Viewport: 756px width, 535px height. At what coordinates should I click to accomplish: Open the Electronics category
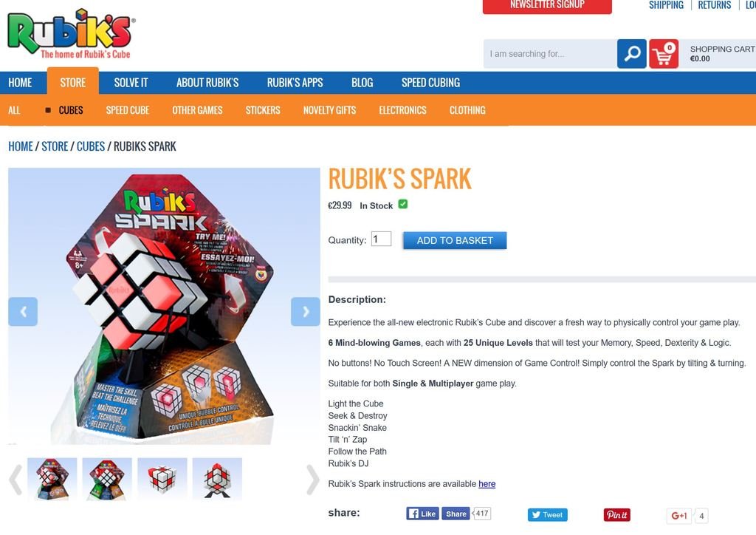[x=402, y=110]
